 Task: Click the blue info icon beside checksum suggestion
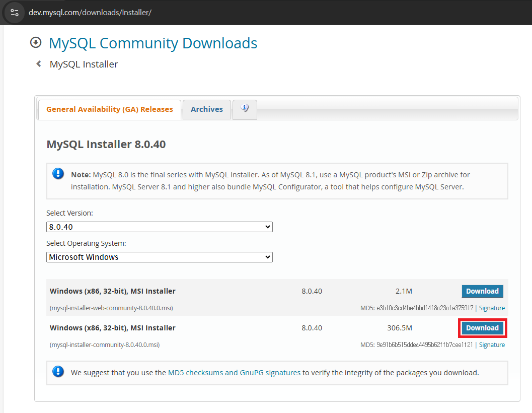click(58, 372)
